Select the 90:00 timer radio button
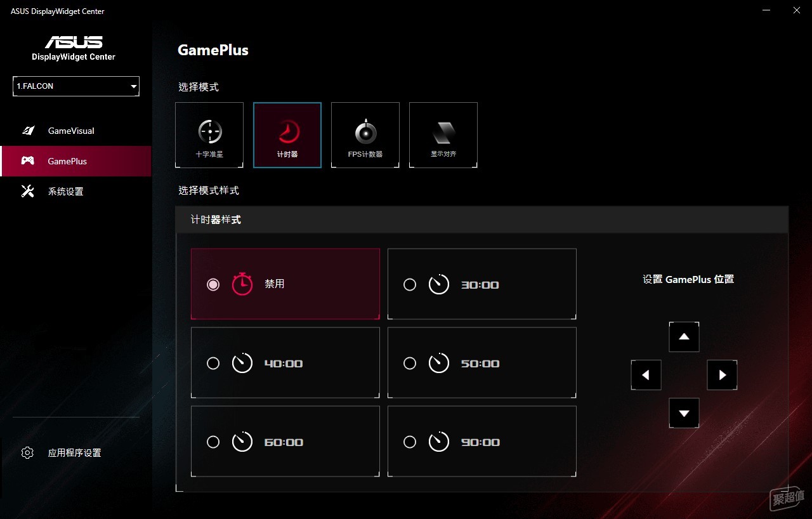This screenshot has height=519, width=812. (410, 442)
